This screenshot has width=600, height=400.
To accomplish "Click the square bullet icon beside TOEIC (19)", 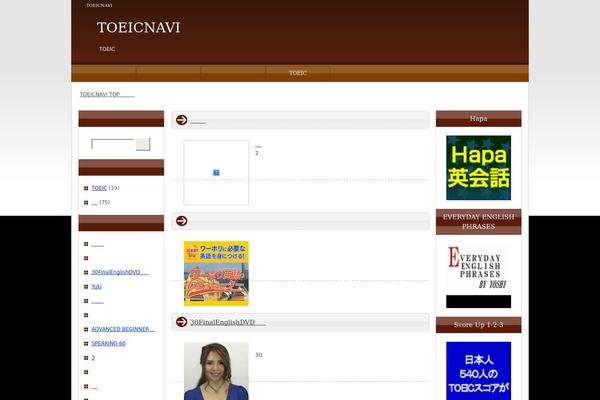I will point(86,188).
